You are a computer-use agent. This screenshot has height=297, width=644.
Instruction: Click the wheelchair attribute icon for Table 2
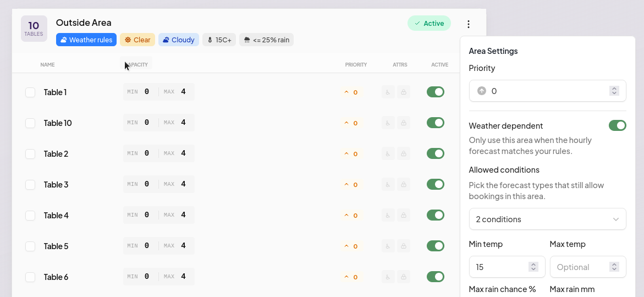(388, 153)
